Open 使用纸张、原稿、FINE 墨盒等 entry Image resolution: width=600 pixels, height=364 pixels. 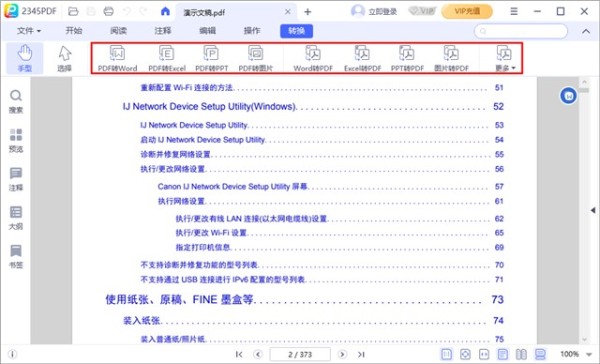179,299
